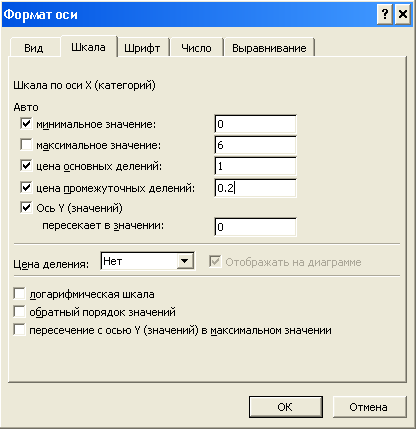
Task: Check обратный порядок значений option
Action: pyautogui.click(x=19, y=312)
